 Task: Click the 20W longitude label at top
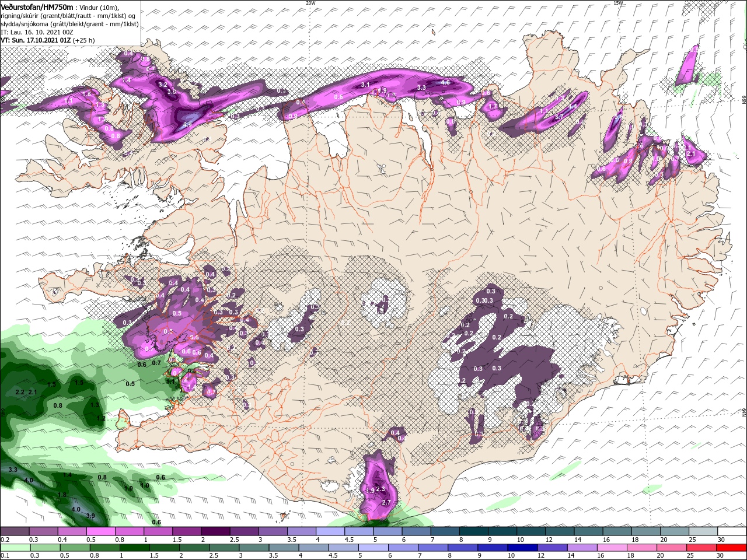(x=310, y=3)
